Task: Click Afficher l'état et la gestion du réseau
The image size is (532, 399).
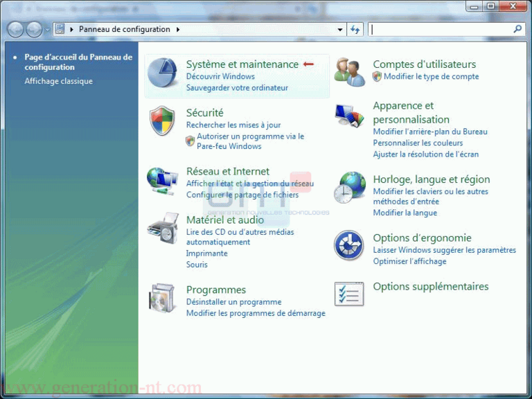Action: 250,184
